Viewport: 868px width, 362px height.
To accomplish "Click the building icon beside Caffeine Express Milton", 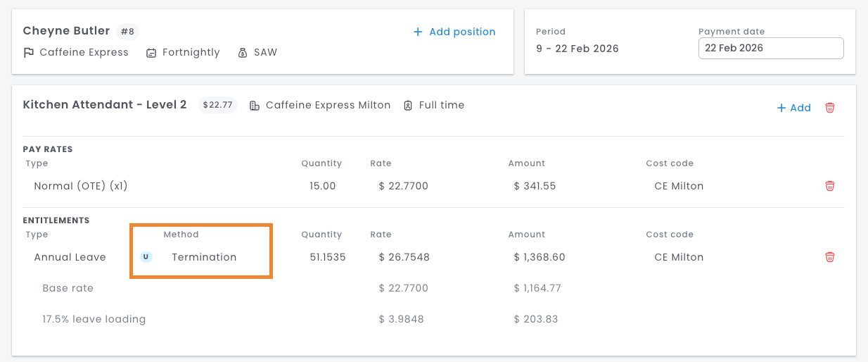I will (x=255, y=105).
